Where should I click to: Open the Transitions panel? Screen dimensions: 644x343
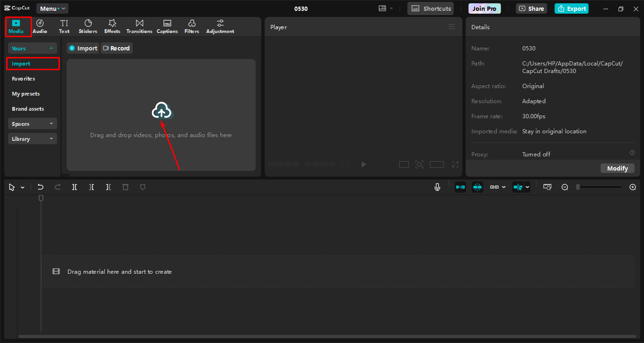click(x=139, y=26)
